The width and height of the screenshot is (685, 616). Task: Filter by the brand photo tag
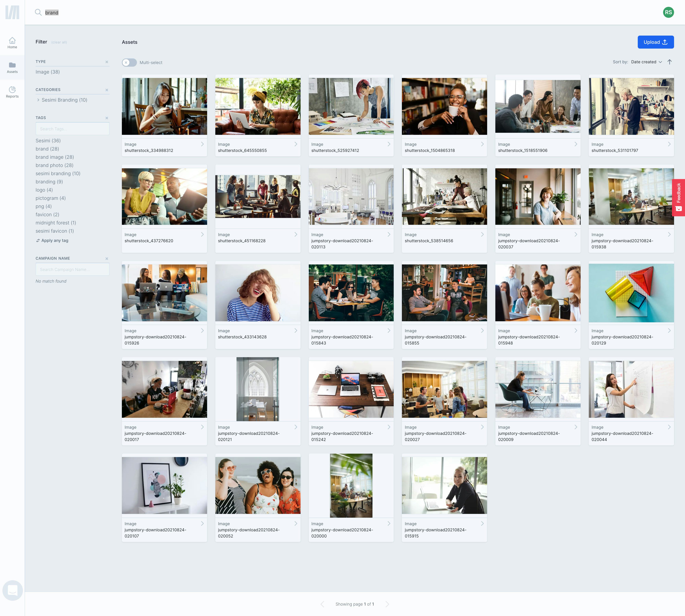[54, 165]
